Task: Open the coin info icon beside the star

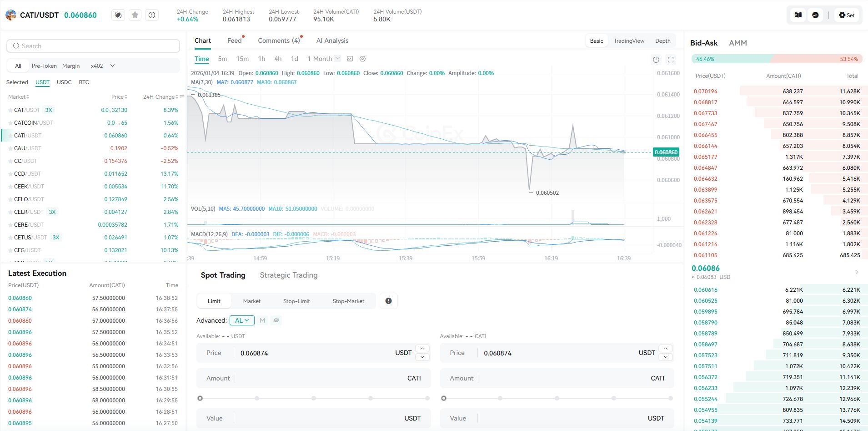Action: [x=152, y=15]
